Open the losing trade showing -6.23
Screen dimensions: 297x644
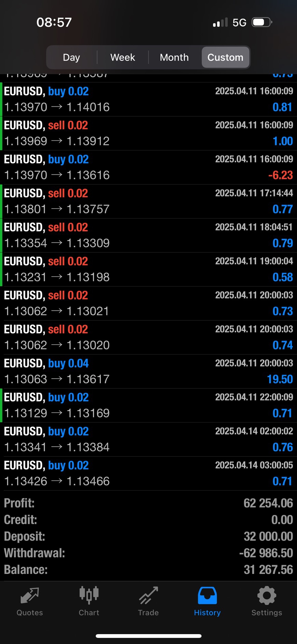pyautogui.click(x=148, y=167)
